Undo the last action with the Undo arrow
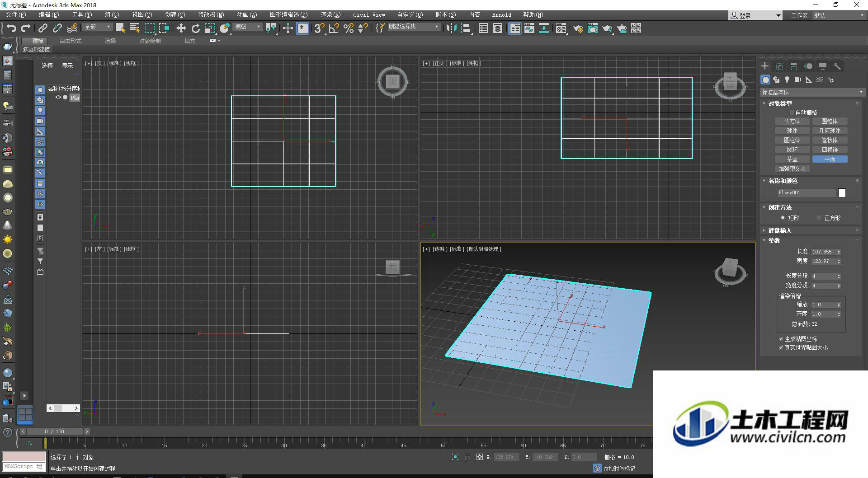This screenshot has width=868, height=478. [x=11, y=28]
